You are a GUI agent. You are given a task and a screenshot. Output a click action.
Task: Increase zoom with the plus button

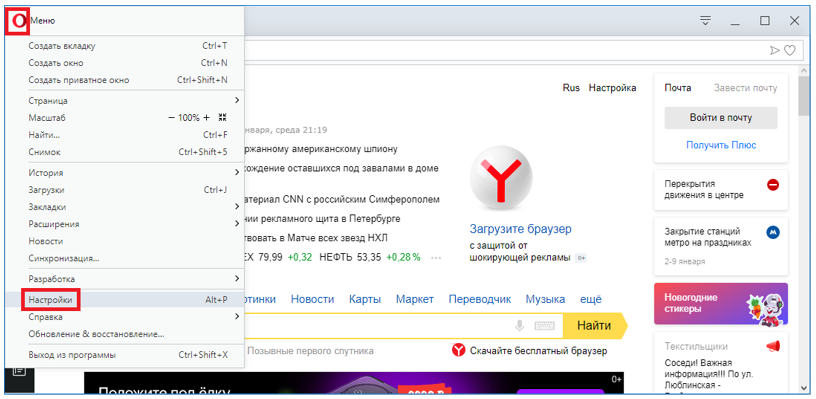pyautogui.click(x=206, y=118)
